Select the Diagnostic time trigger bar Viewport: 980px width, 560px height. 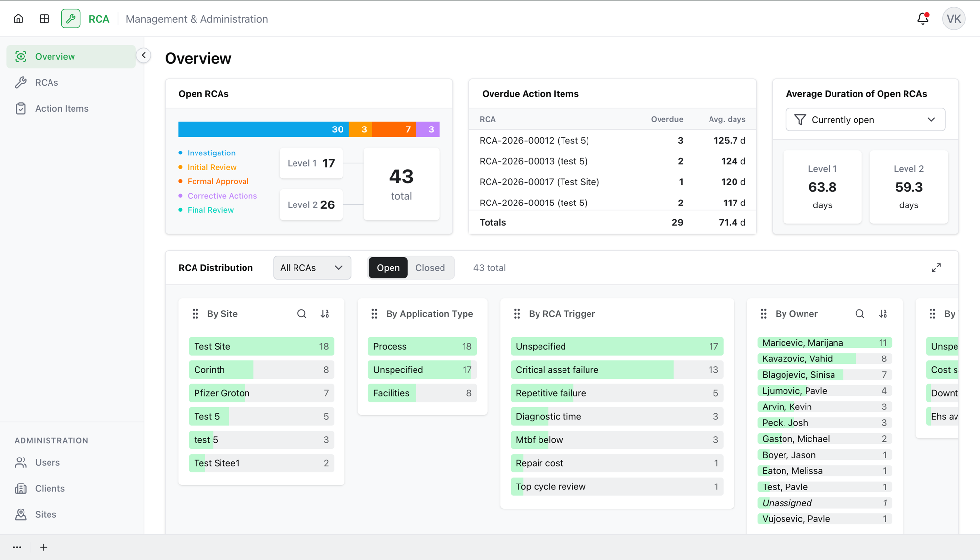(x=616, y=416)
